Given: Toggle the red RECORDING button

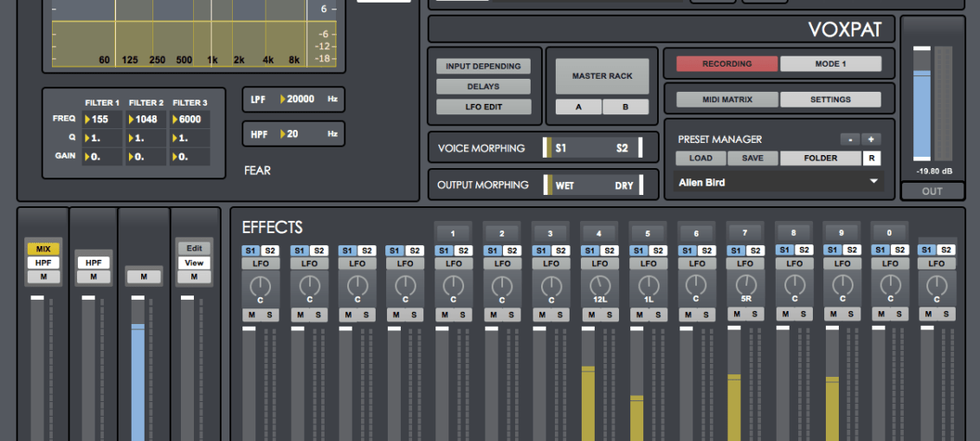Looking at the screenshot, I should pyautogui.click(x=726, y=64).
